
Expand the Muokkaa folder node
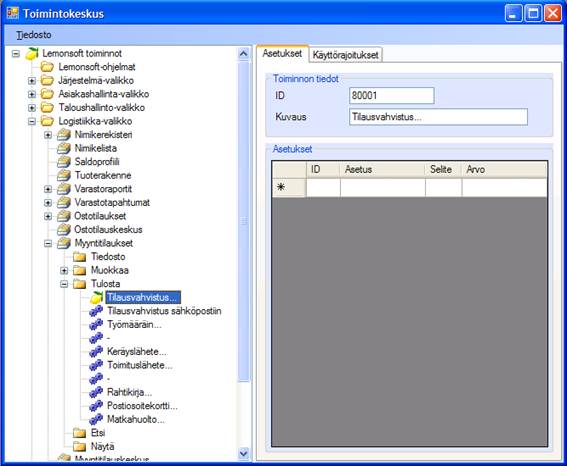coord(64,270)
